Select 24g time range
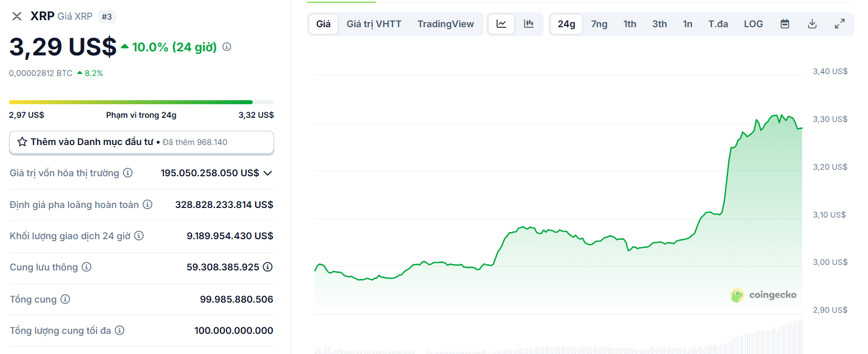Viewport: 868px width, 354px height. click(x=567, y=24)
